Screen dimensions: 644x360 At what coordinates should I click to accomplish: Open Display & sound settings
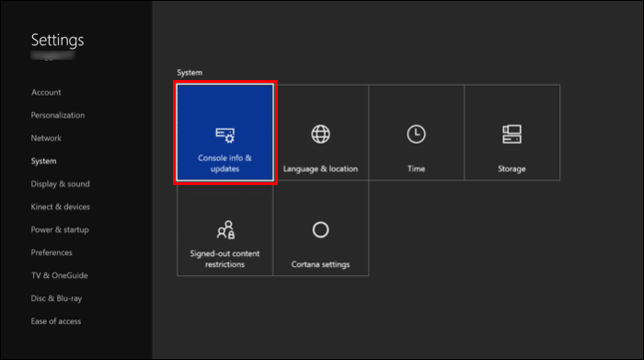(61, 184)
